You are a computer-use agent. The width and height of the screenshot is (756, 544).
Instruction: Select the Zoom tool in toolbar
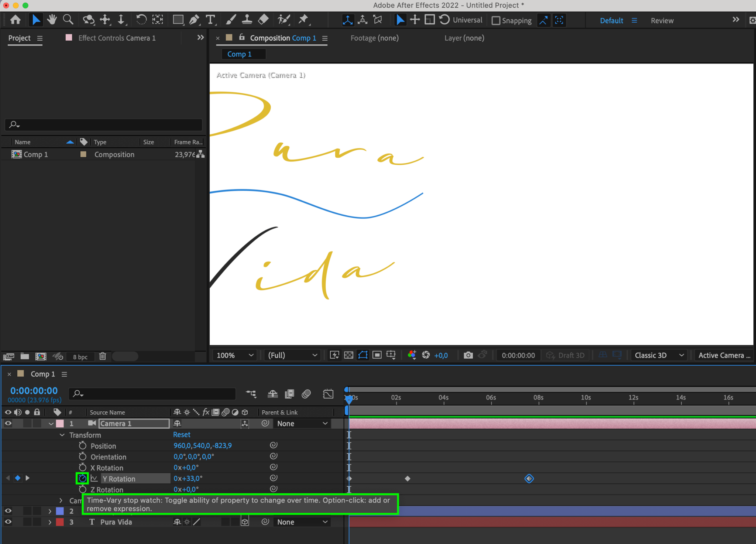coord(68,20)
